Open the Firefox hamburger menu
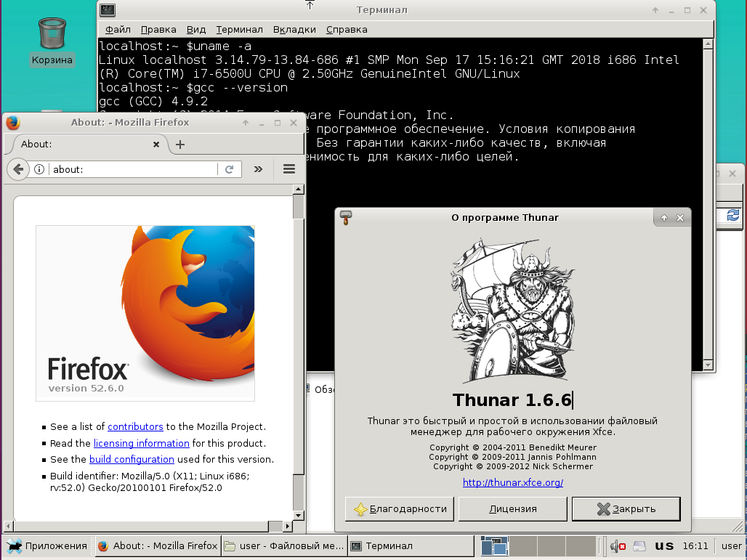 289,169
